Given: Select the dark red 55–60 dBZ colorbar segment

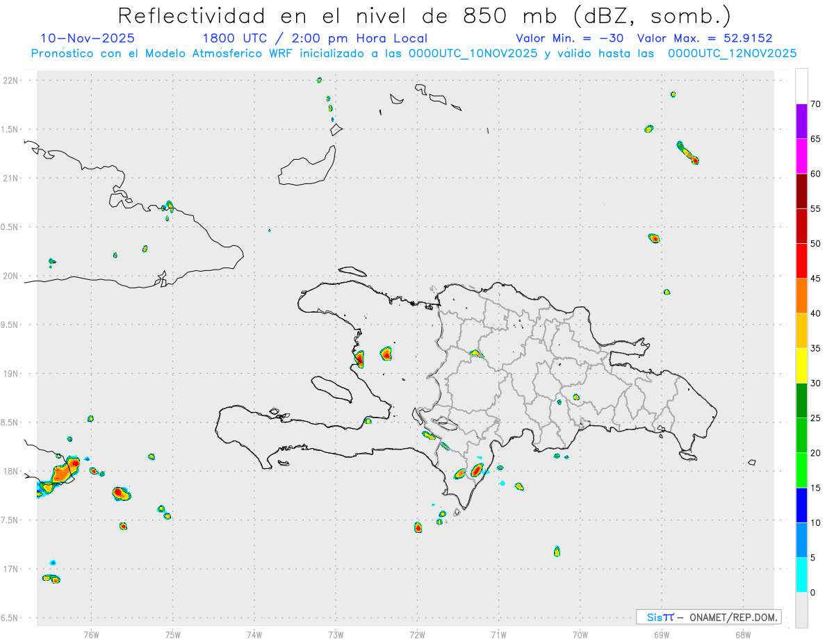Looking at the screenshot, I should pyautogui.click(x=801, y=191).
